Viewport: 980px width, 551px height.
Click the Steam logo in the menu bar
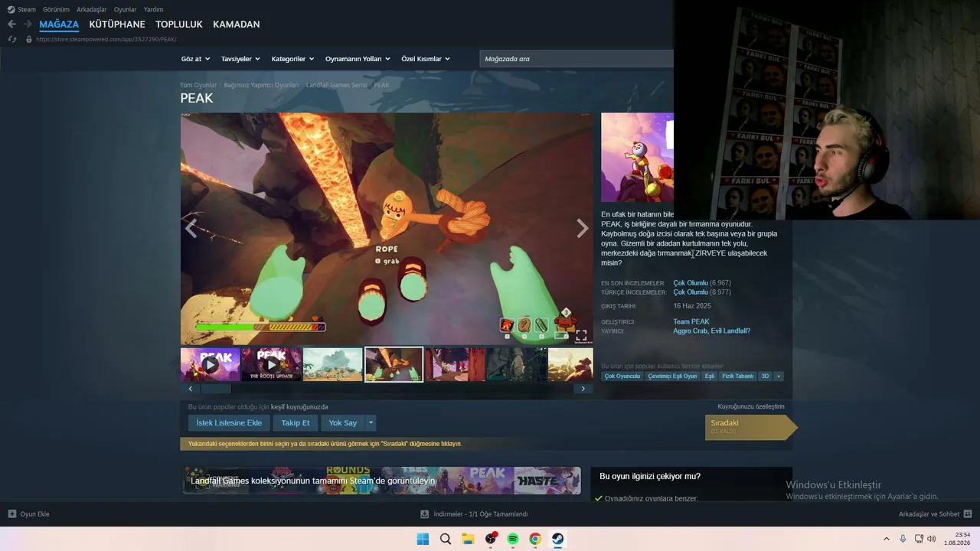(x=11, y=9)
